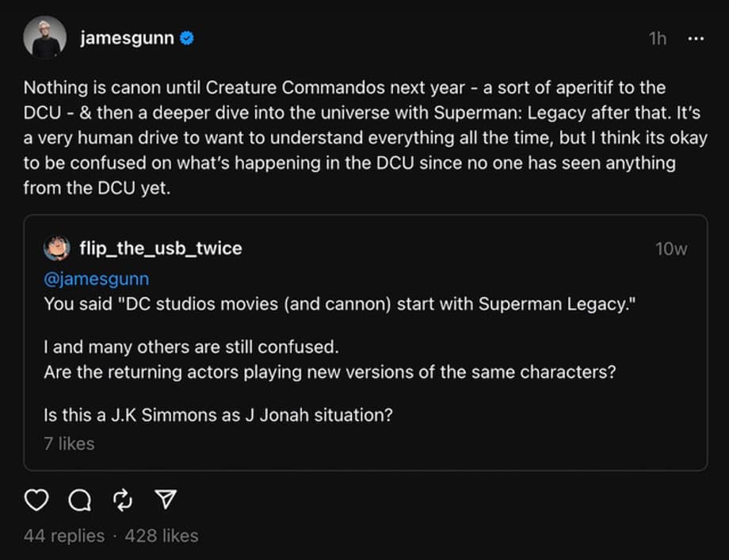
Task: Click the reply speech bubble icon
Action: tap(79, 500)
